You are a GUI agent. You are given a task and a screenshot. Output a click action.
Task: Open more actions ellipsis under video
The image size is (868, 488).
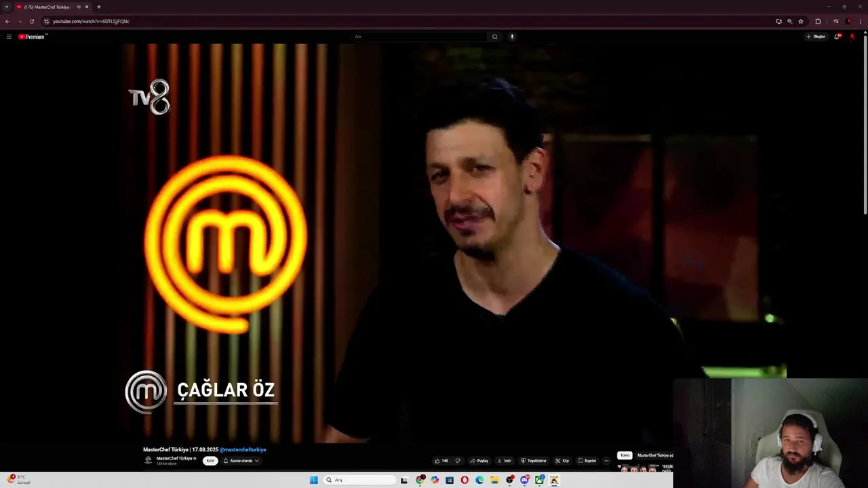(606, 461)
